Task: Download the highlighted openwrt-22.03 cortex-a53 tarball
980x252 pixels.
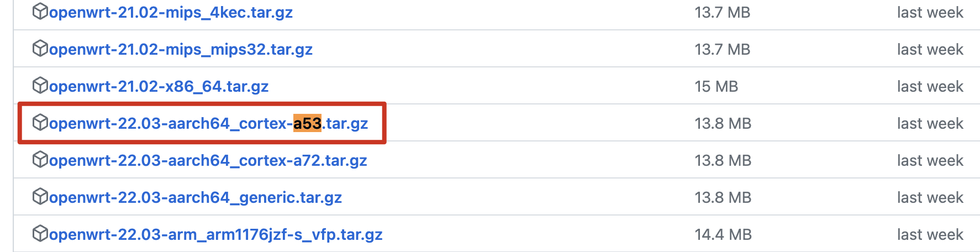Action: coord(208,123)
